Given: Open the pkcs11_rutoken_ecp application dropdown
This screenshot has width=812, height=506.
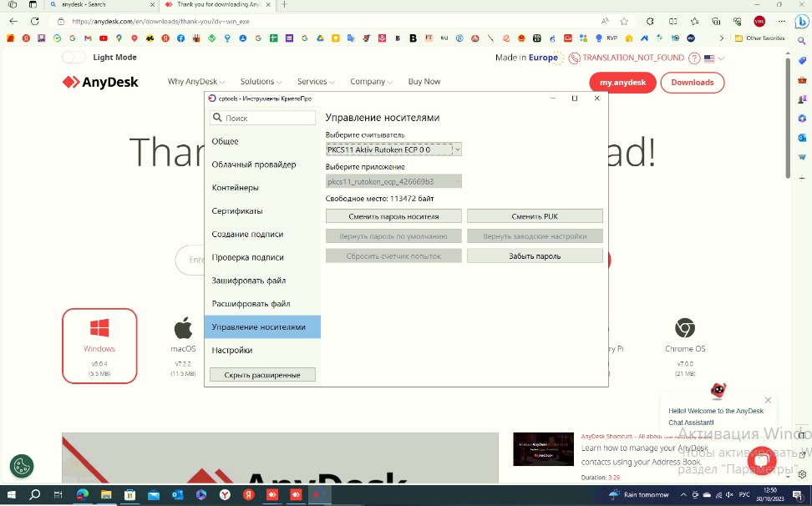Looking at the screenshot, I should coord(393,181).
